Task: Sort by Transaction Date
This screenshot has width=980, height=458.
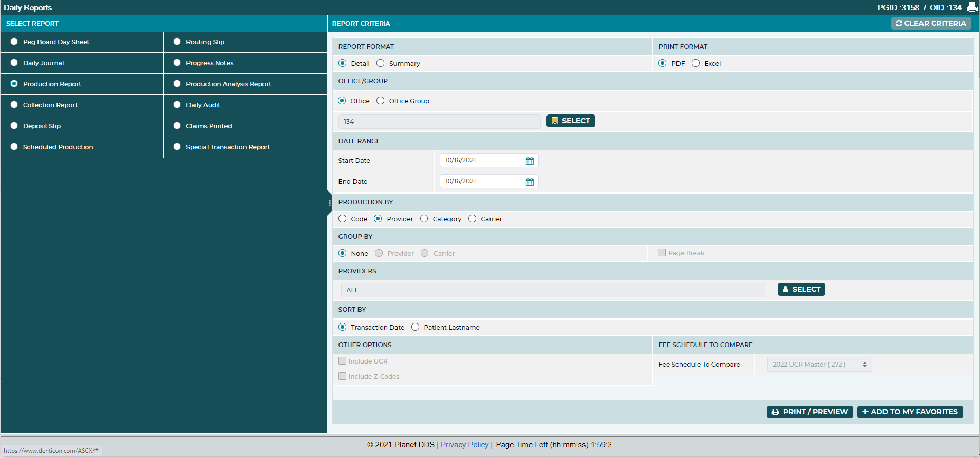Action: (343, 327)
